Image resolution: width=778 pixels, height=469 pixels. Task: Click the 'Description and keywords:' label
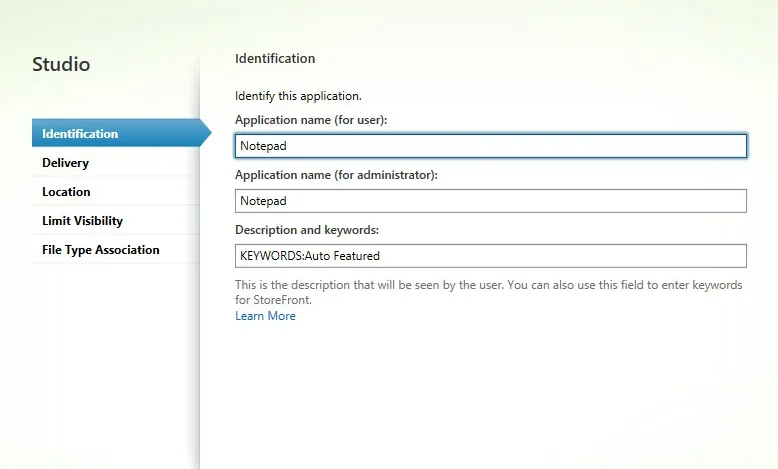coord(307,230)
